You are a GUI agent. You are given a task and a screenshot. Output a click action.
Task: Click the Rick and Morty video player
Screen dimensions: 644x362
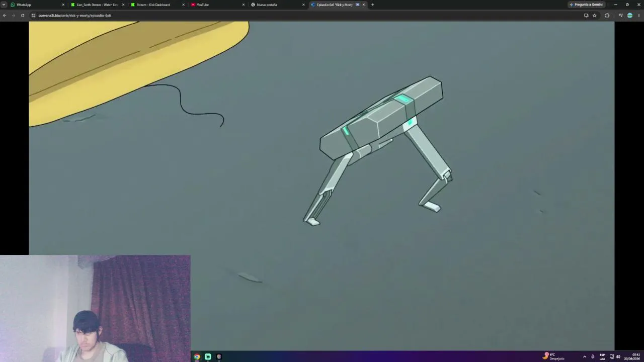(x=321, y=186)
